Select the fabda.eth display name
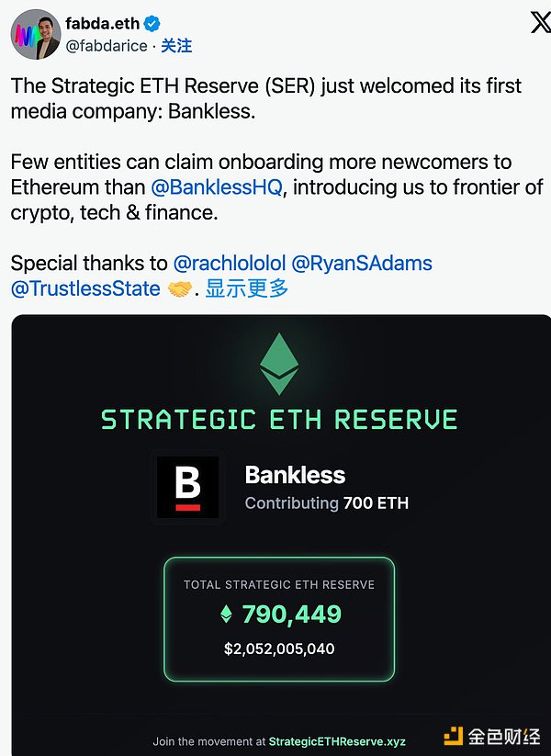551x756 pixels. [x=103, y=21]
